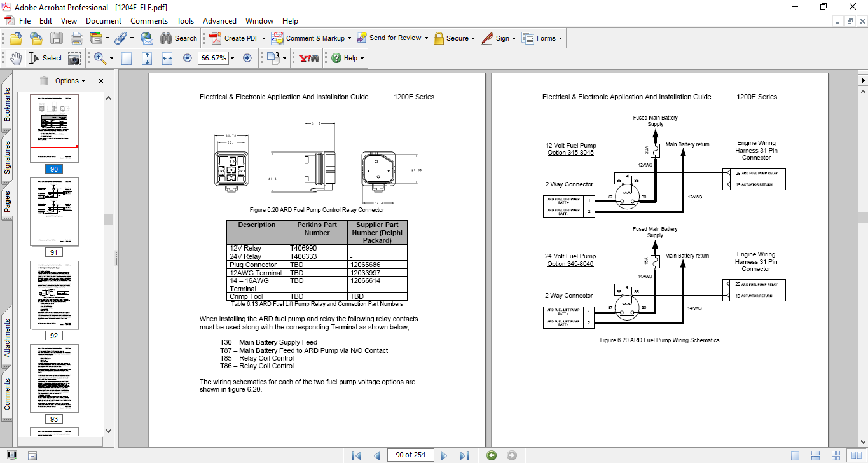Expand the Comment & Markup menu
868x463 pixels.
point(310,38)
